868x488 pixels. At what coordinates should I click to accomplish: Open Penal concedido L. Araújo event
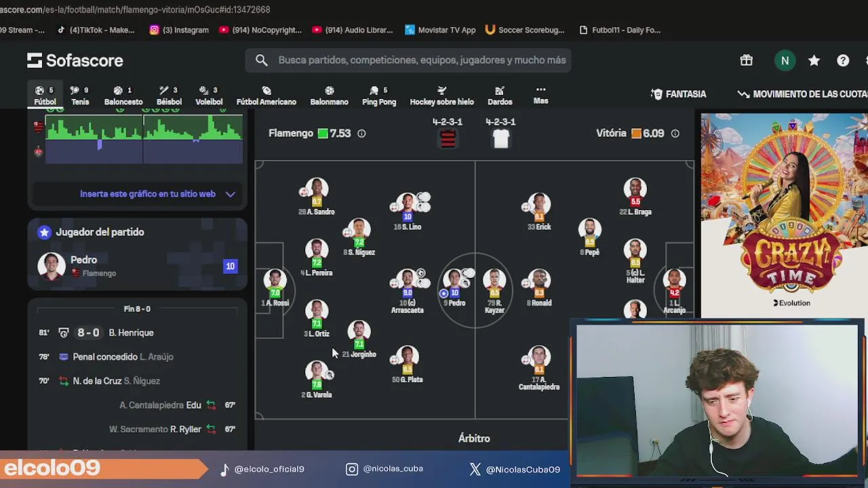pos(137,357)
